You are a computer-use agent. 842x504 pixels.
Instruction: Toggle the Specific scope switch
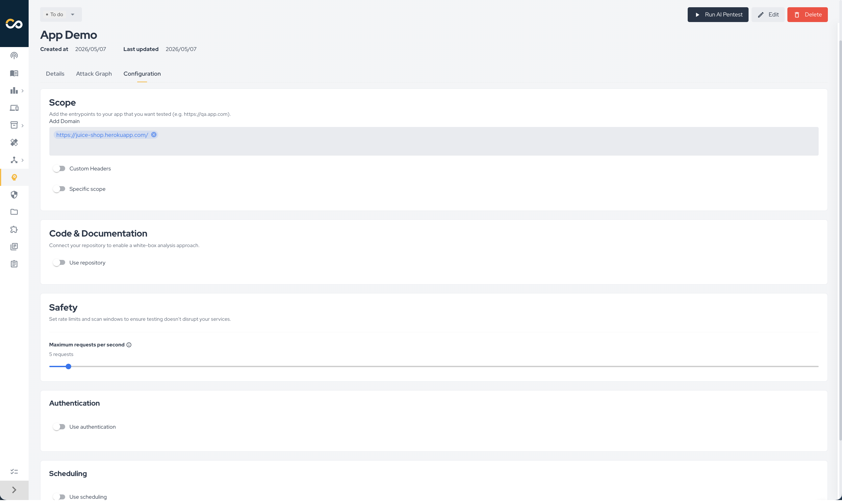coord(59,189)
